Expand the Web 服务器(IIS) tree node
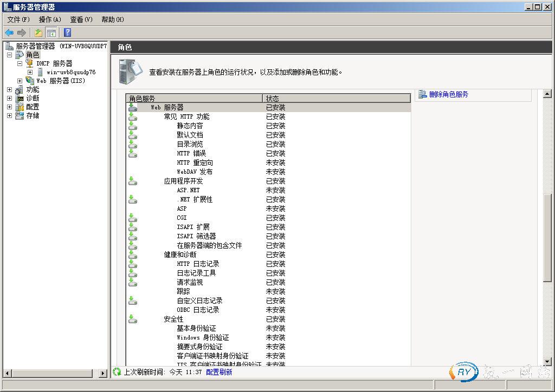555x392 pixels. (20, 81)
